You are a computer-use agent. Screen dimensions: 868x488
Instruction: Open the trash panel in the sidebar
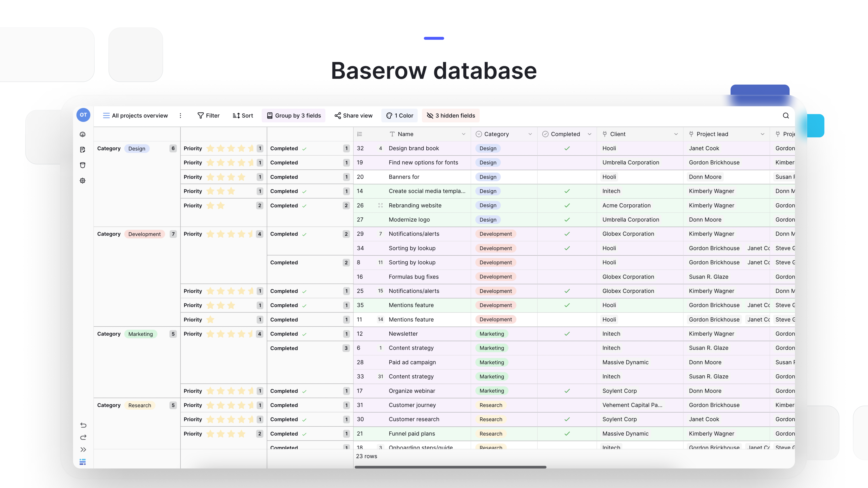click(83, 165)
